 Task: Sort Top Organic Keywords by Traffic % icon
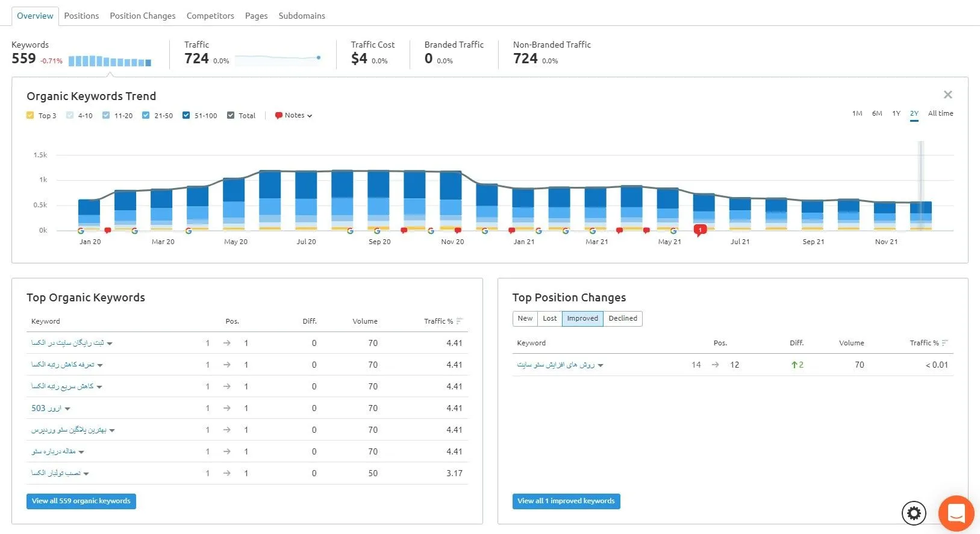tap(460, 321)
